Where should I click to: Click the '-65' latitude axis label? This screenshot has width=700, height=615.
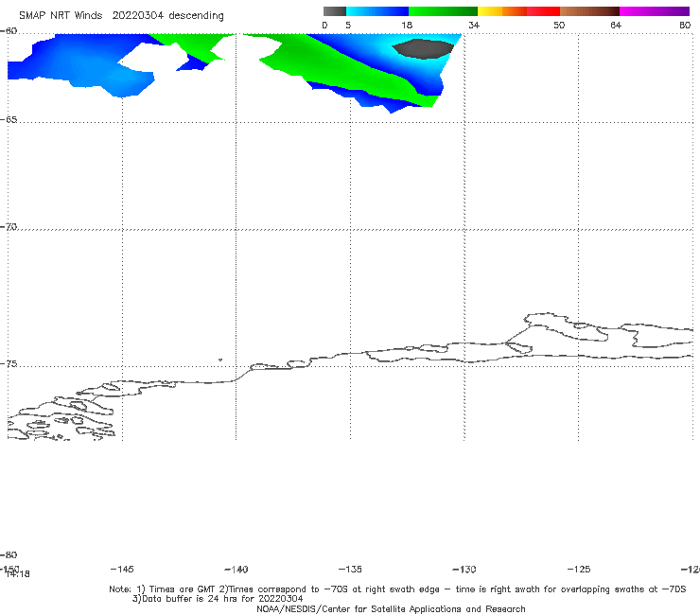tap(9, 120)
